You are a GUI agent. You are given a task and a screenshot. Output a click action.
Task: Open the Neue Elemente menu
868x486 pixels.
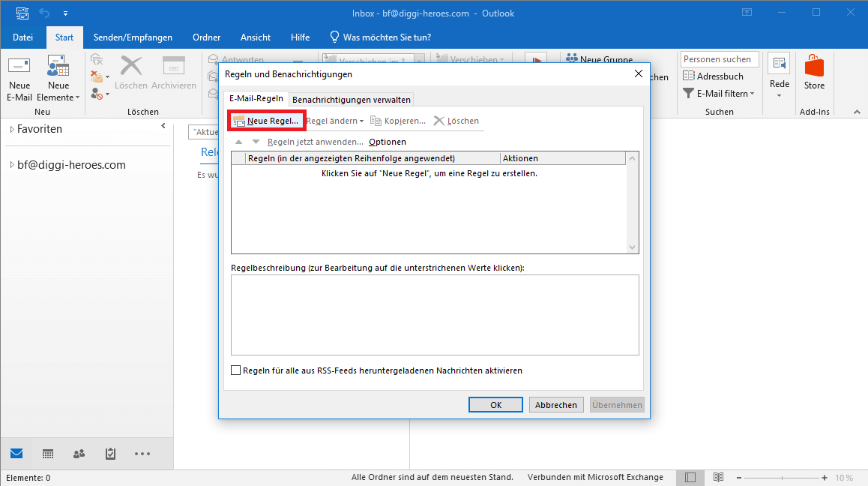(58, 78)
